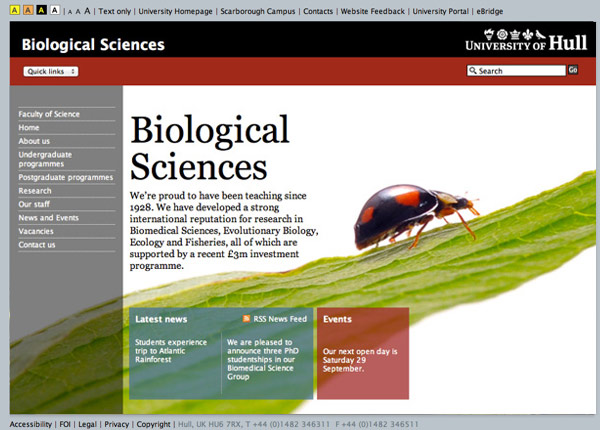Open Research in sidebar menu
The width and height of the screenshot is (600, 430).
pos(35,191)
